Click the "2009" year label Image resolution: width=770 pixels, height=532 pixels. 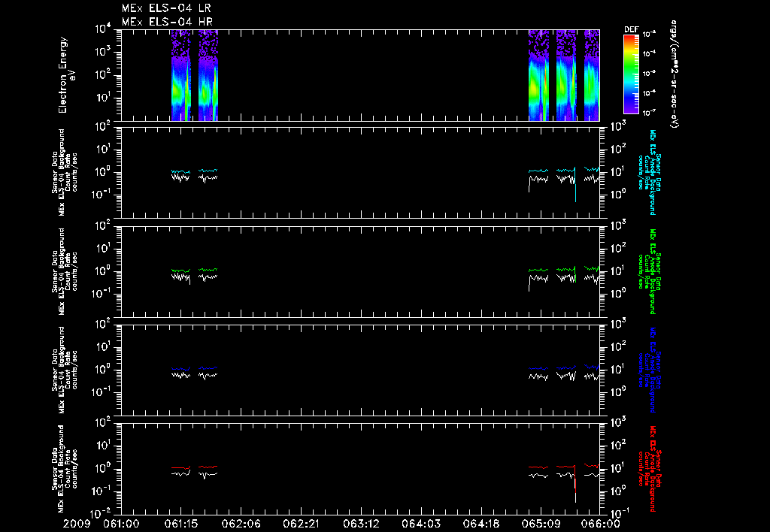click(76, 524)
